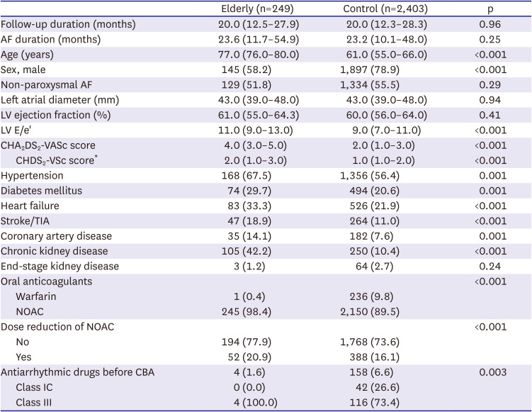532x412 pixels.
Task: Select the "Hypertension" row label
Action: point(33,174)
